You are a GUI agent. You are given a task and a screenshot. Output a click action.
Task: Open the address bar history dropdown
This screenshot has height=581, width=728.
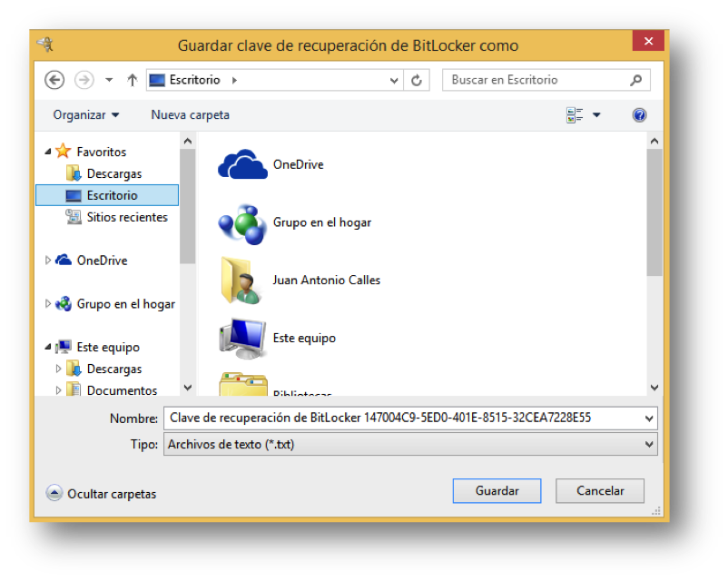(394, 81)
